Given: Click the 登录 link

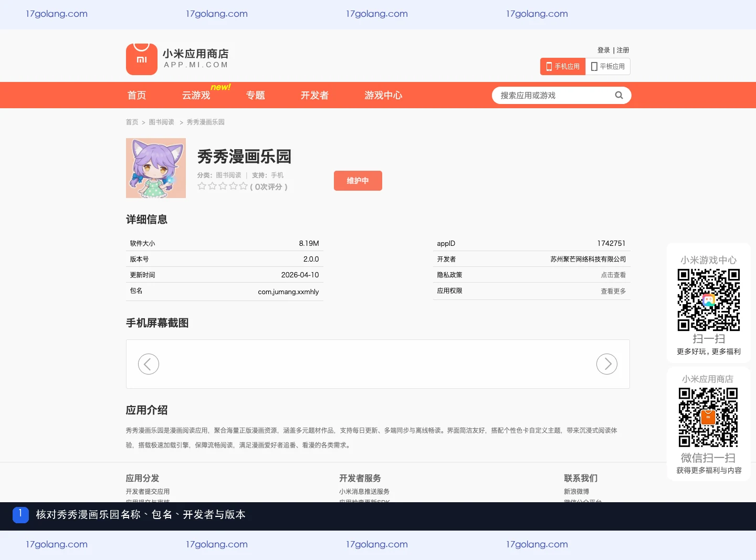Looking at the screenshot, I should pyautogui.click(x=604, y=50).
